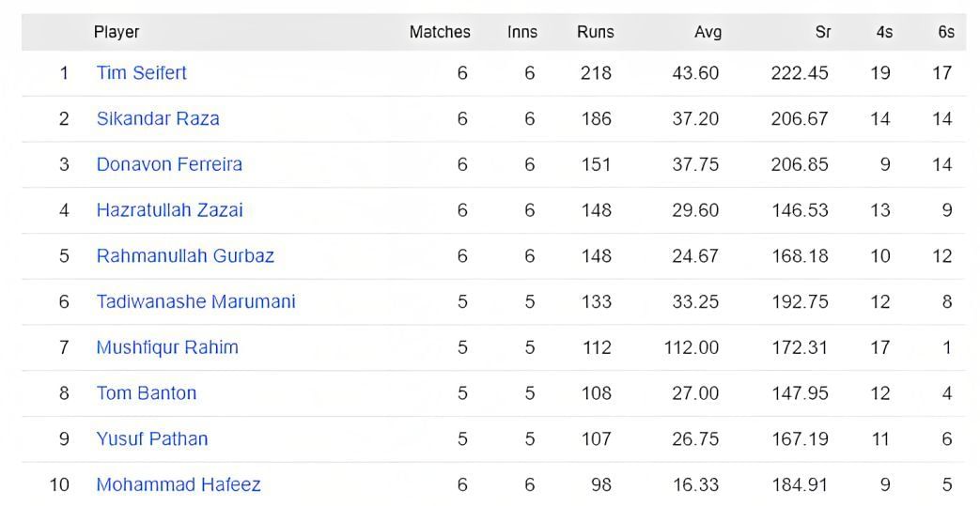The image size is (980, 506).
Task: Click the Runs column header
Action: pyautogui.click(x=596, y=32)
